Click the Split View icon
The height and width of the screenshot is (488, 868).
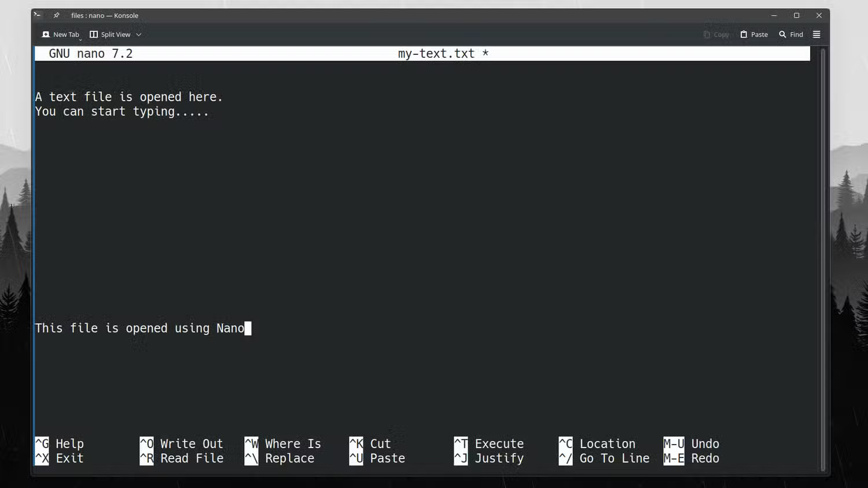click(x=94, y=35)
